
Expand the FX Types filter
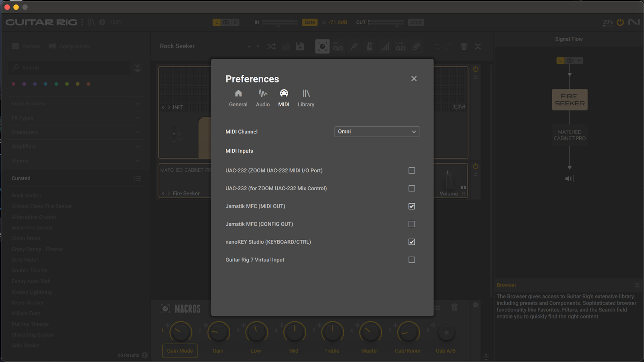point(76,118)
